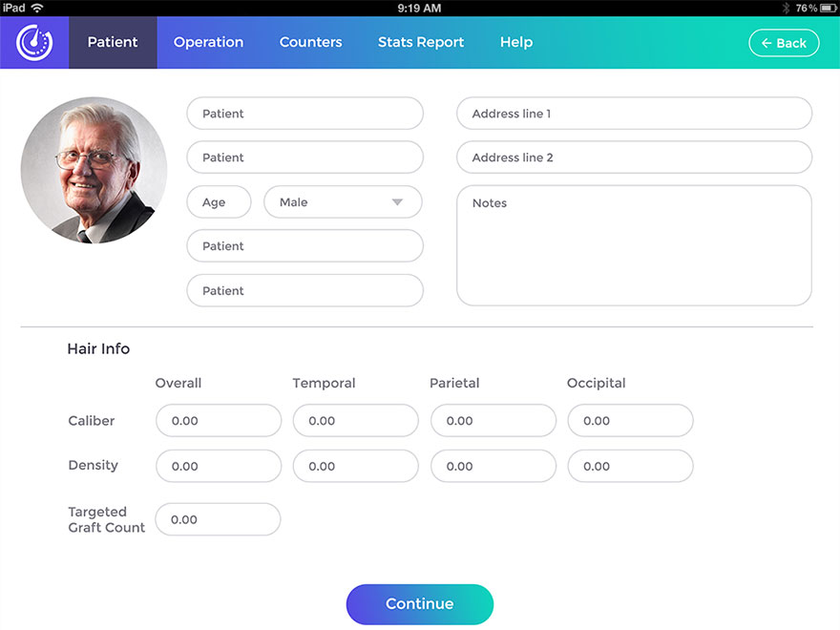Viewport: 840px width, 630px height.
Task: Open the Age field selector
Action: pyautogui.click(x=219, y=201)
